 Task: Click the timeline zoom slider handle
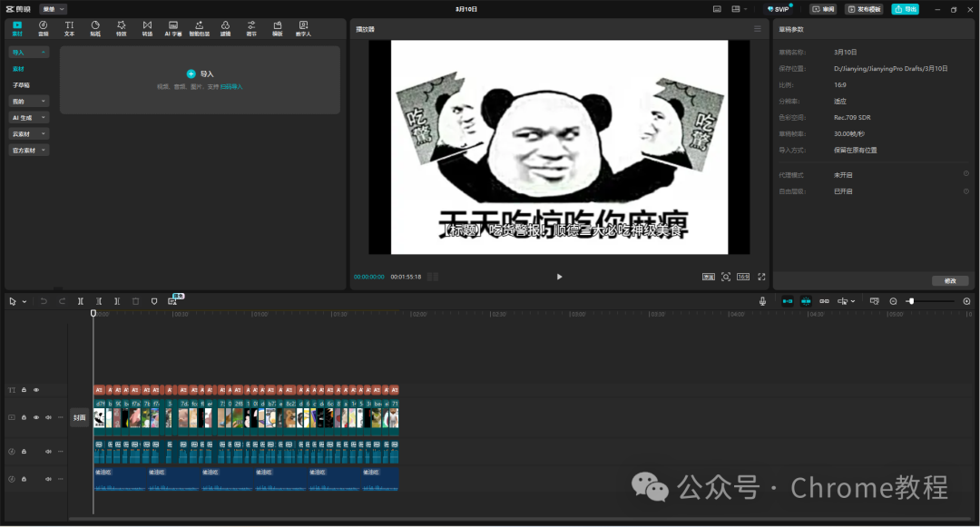911,301
